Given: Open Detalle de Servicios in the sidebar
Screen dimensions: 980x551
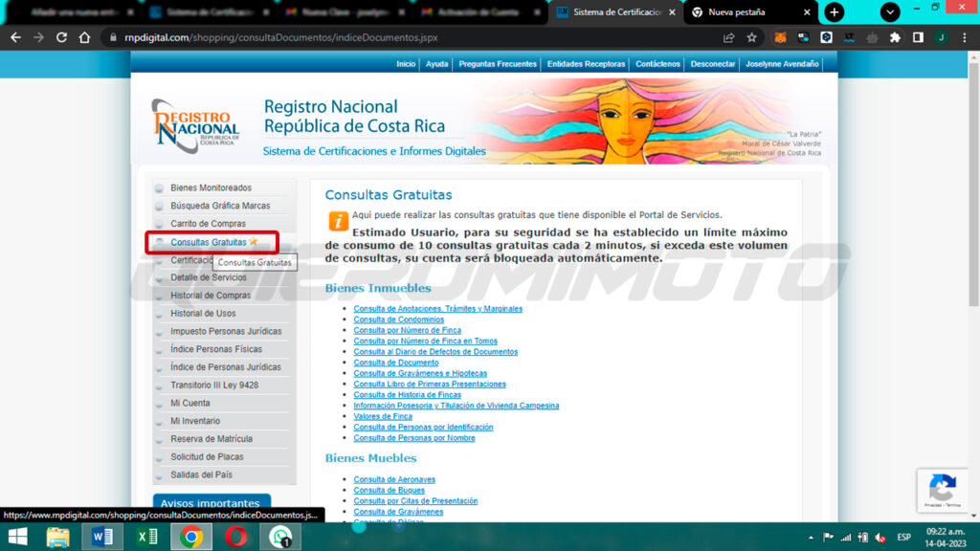Looking at the screenshot, I should (x=208, y=277).
